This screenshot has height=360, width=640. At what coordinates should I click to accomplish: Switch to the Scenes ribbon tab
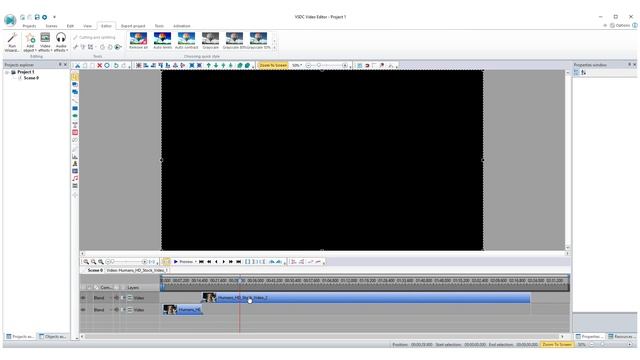pos(51,26)
